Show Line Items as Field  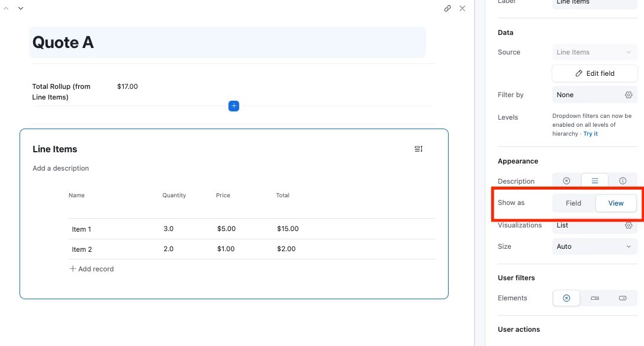pyautogui.click(x=574, y=203)
